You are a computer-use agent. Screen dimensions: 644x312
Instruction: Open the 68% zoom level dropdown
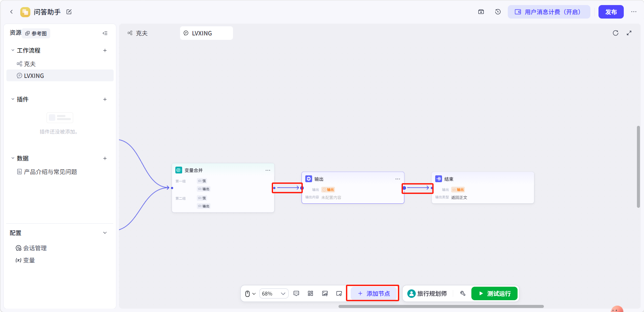pyautogui.click(x=274, y=294)
